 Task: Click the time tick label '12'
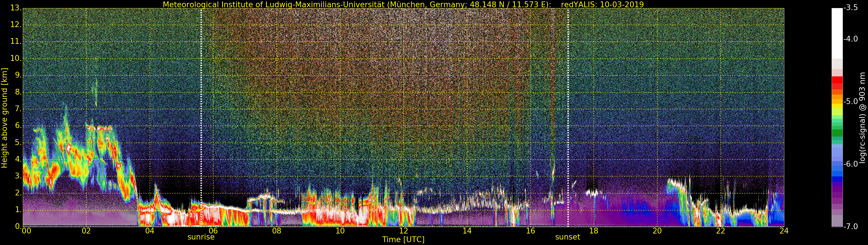tap(403, 231)
